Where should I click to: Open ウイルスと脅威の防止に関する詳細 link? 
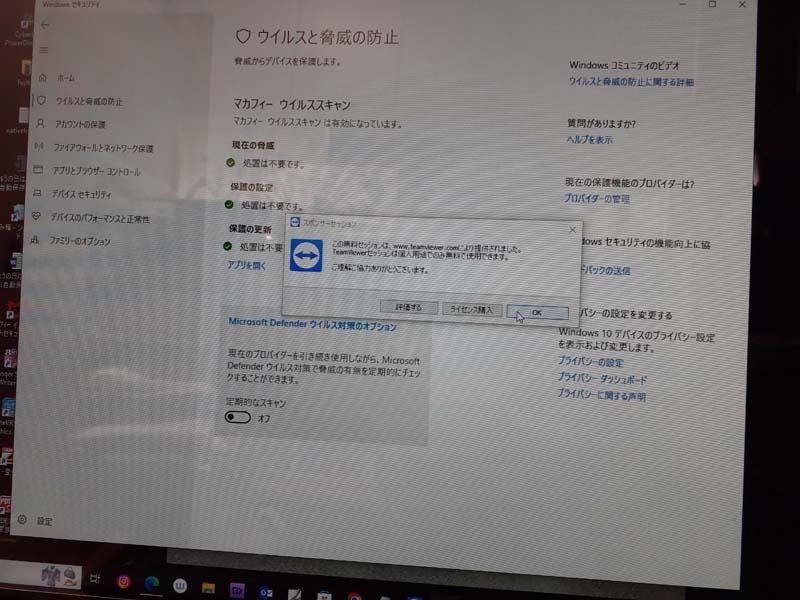tap(631, 82)
